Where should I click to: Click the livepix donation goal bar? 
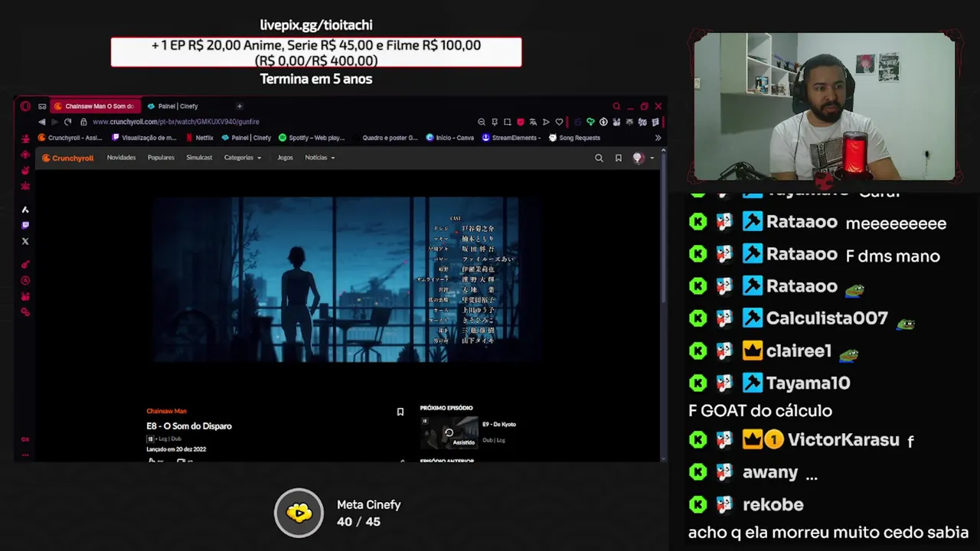[x=316, y=52]
